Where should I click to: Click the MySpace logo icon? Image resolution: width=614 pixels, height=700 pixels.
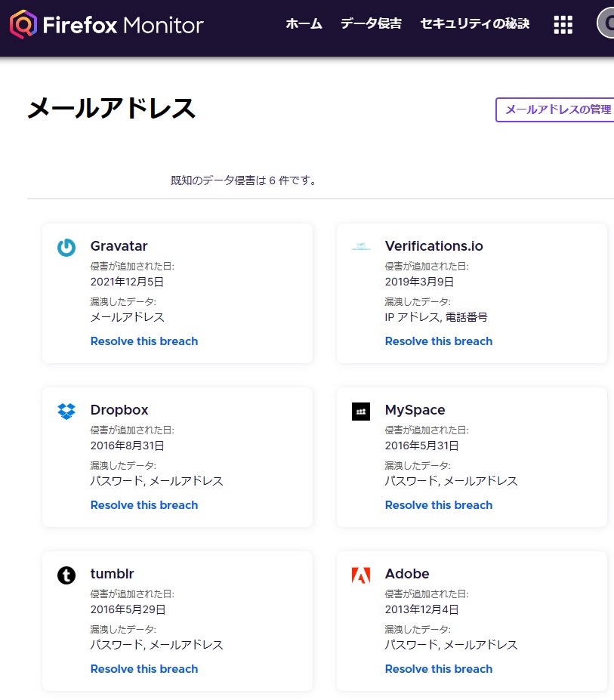[361, 409]
